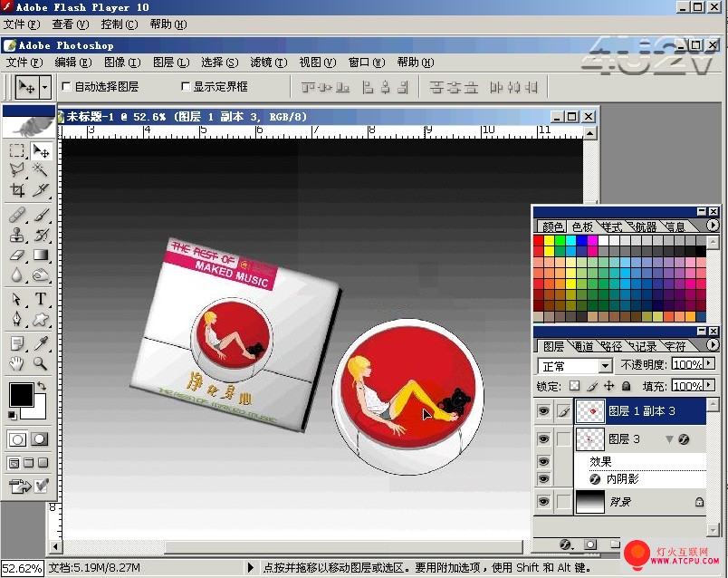Select the Dodge tool
The width and height of the screenshot is (728, 578).
(x=41, y=275)
